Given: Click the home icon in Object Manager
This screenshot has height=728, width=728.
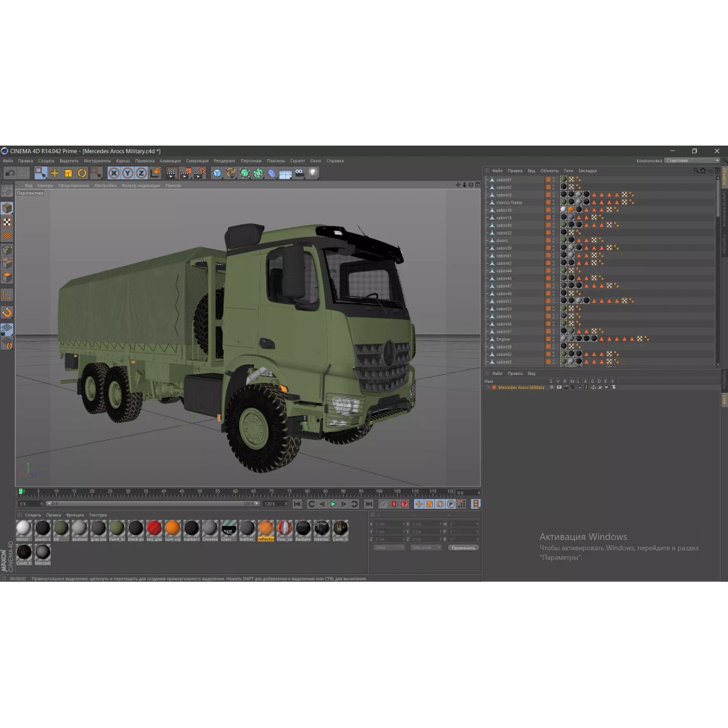Looking at the screenshot, I should (703, 171).
